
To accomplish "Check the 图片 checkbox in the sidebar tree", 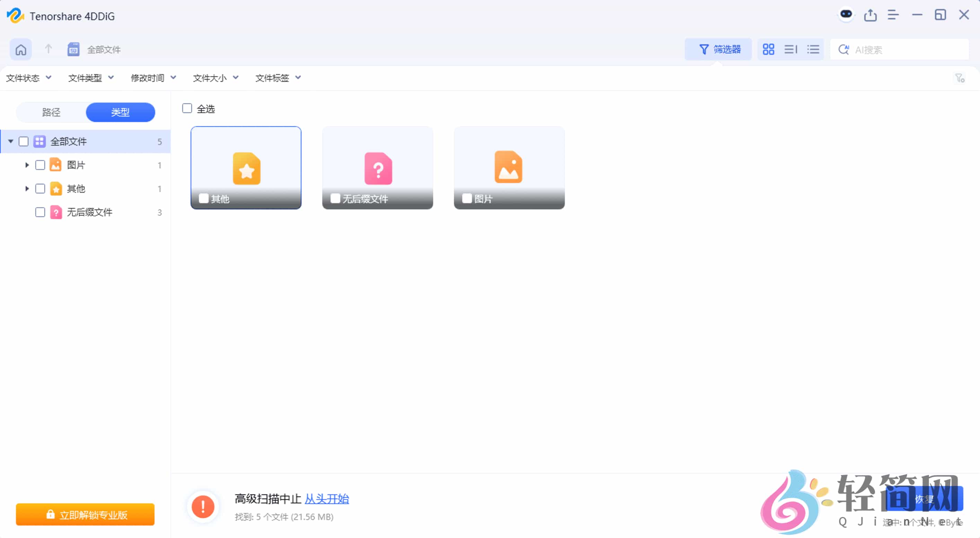I will (40, 165).
